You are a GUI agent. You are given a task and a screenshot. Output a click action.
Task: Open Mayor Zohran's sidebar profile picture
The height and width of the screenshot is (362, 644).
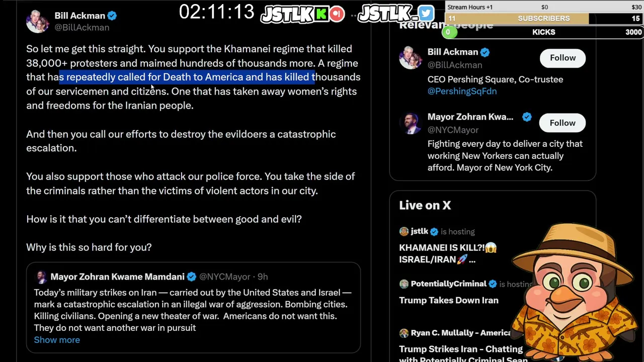pyautogui.click(x=410, y=123)
